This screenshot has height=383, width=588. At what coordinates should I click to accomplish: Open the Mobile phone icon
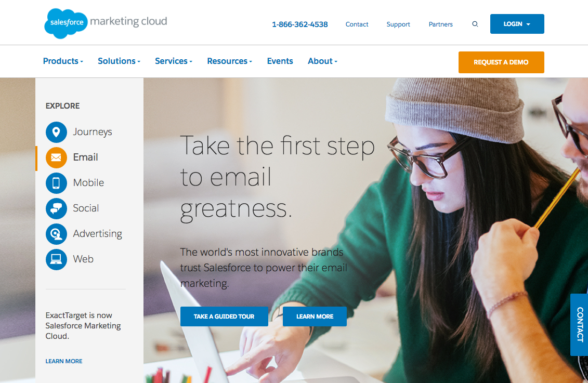tap(56, 183)
